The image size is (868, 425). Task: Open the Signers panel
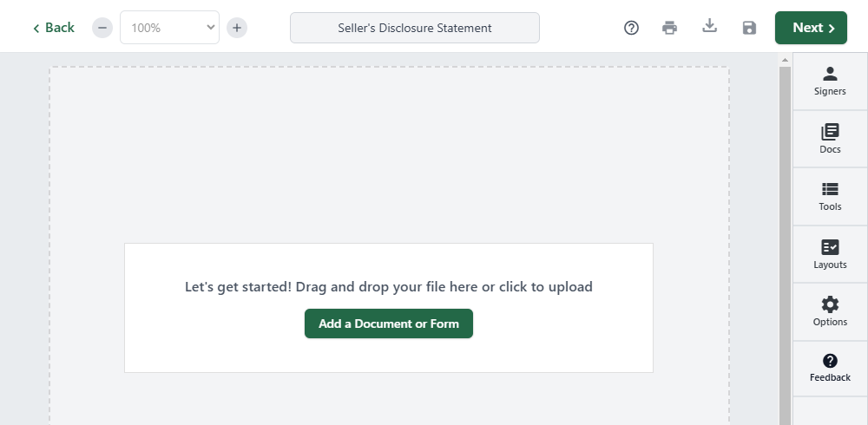coord(830,81)
